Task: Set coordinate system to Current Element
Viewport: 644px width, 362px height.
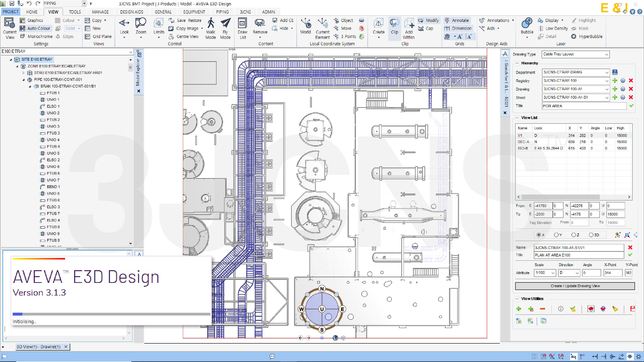Action: coord(322,28)
